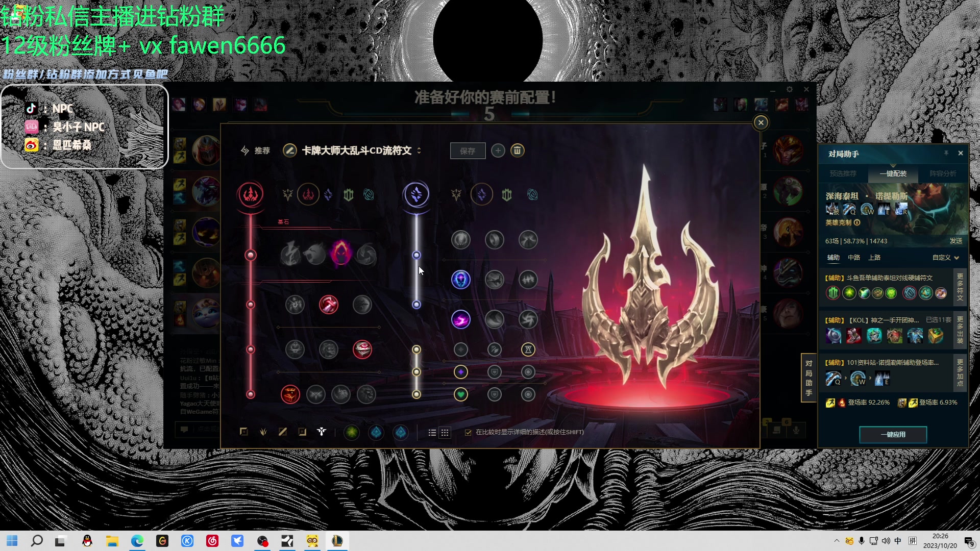This screenshot has height=551, width=980.
Task: Select the 中路 lane tab
Action: tap(854, 258)
